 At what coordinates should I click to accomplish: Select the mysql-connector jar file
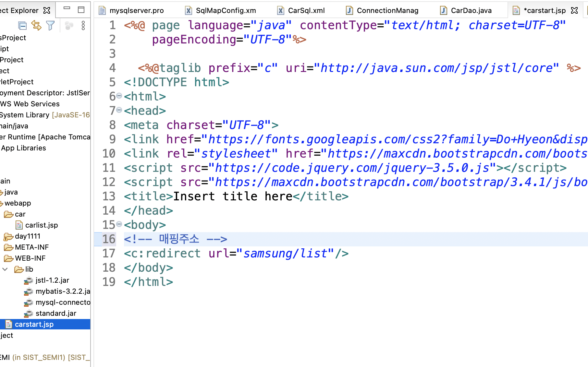point(57,302)
